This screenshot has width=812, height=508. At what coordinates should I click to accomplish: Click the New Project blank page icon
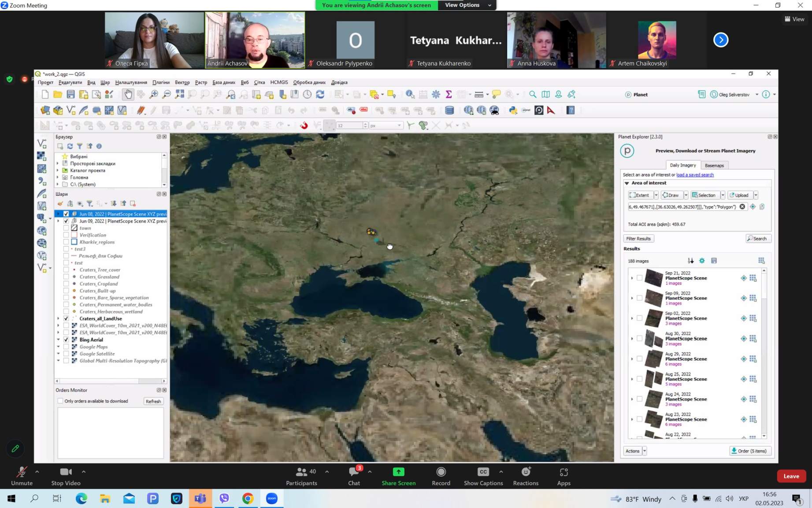pyautogui.click(x=45, y=94)
